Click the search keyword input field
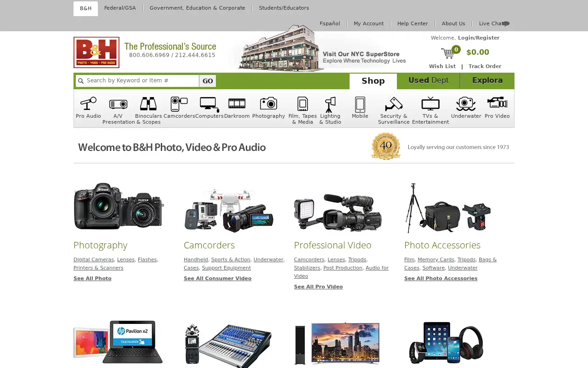 [142, 80]
